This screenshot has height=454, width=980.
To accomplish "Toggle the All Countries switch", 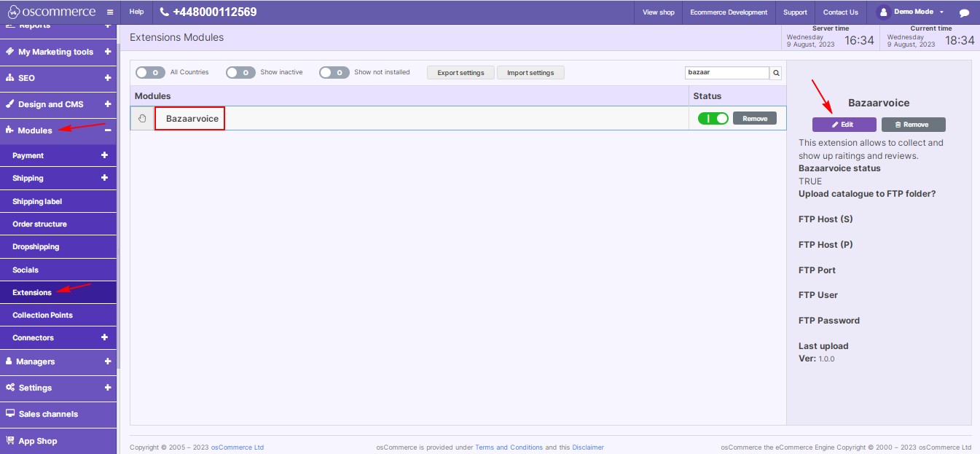I will click(150, 72).
